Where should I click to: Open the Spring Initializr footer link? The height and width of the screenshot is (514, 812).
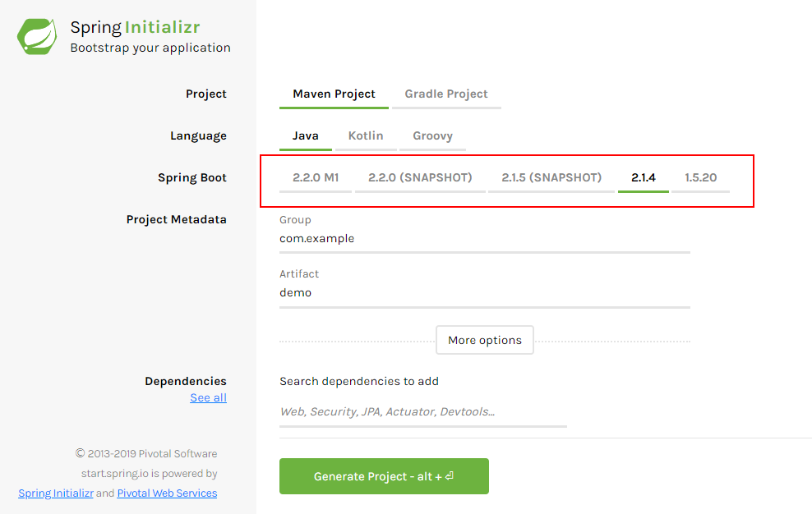56,493
